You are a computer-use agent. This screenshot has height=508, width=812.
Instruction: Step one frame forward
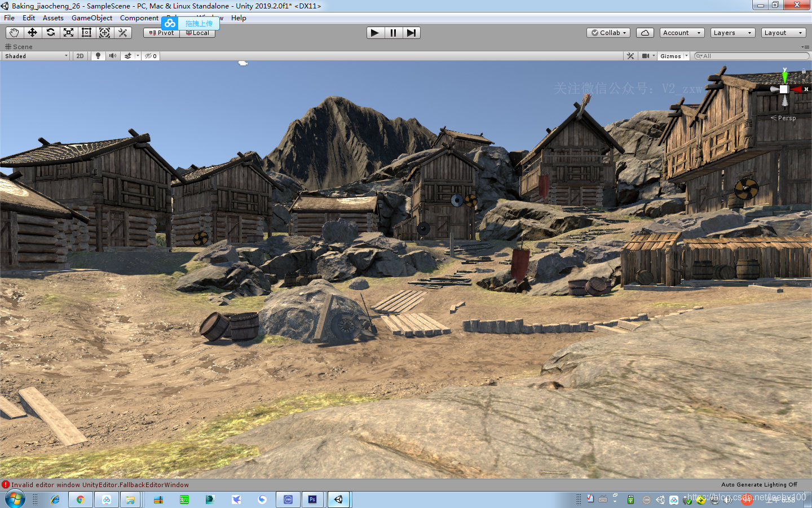tap(411, 33)
